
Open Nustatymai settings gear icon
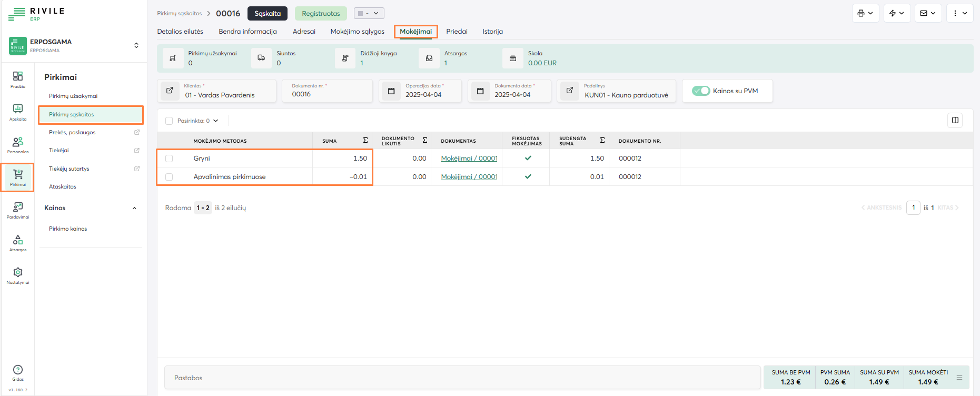pos(18,275)
